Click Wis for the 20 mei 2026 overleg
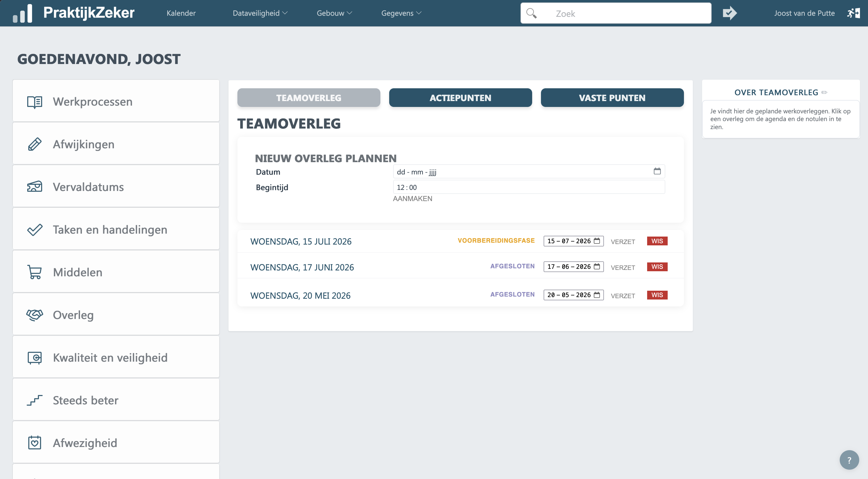The image size is (868, 479). [x=657, y=295]
